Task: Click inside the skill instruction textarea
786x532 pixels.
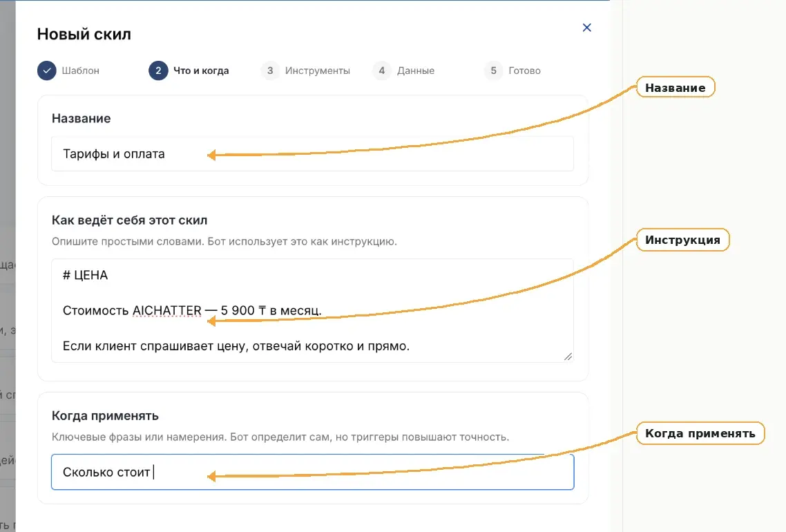Action: coord(312,310)
